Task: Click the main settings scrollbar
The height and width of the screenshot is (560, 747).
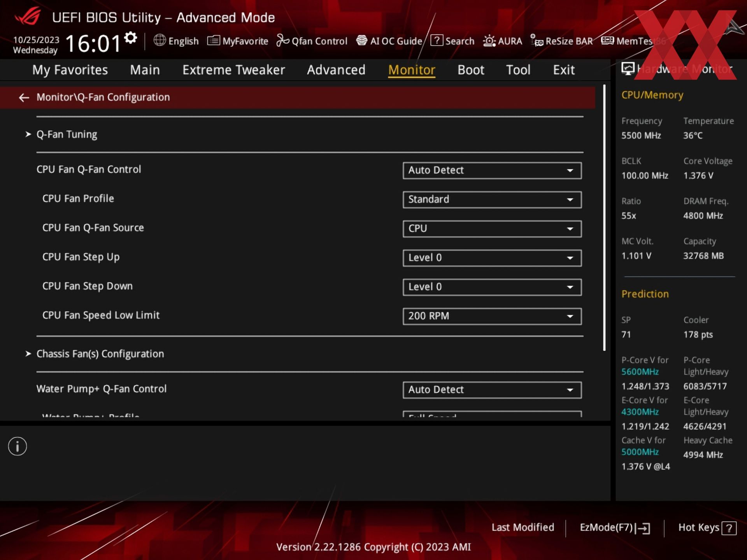Action: coord(604,218)
